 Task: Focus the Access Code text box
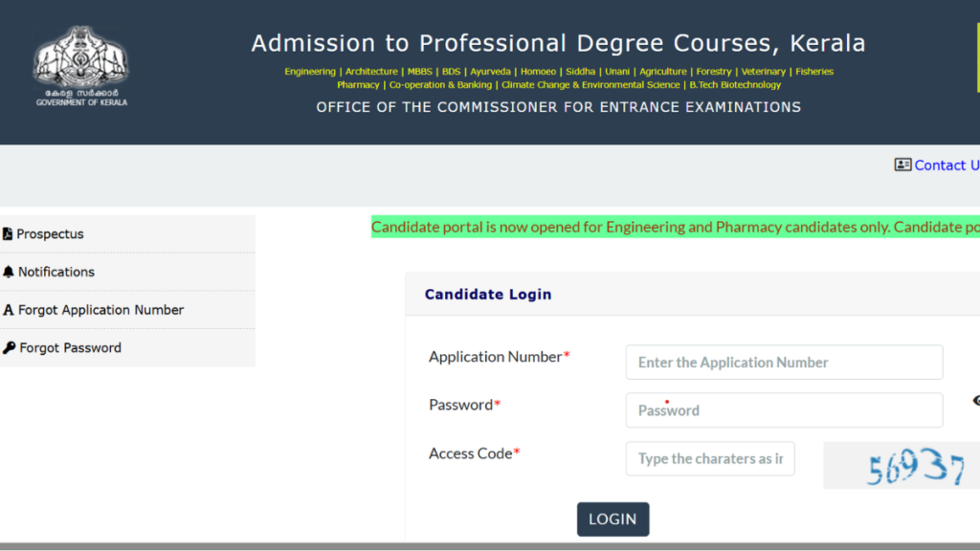tap(710, 458)
